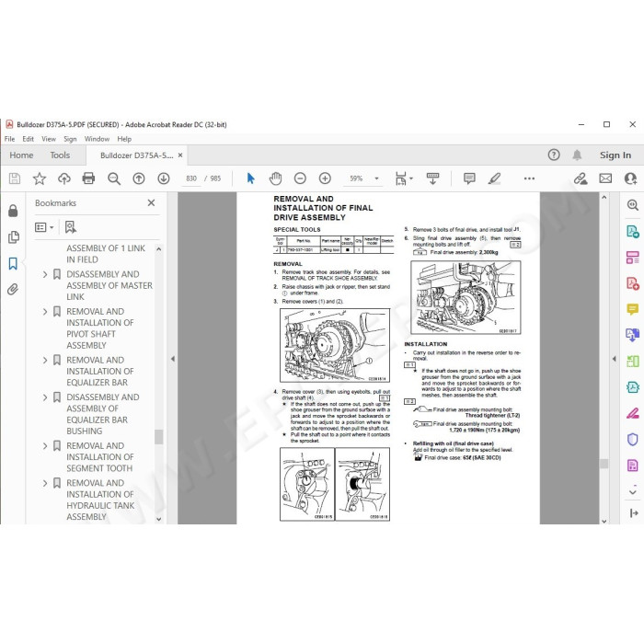Upload file to cloud icon

pyautogui.click(x=64, y=178)
